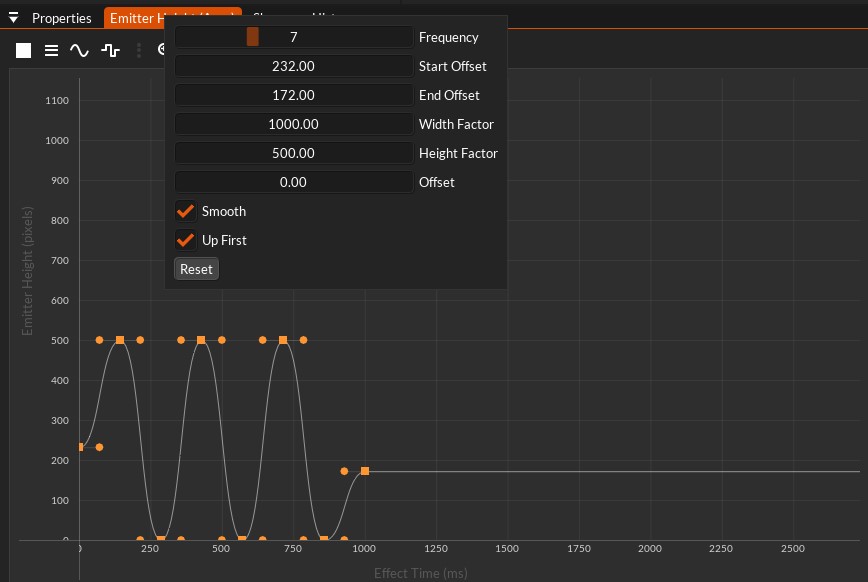Click the End Offset field showing 172.00
Viewport: 868px width, 582px height.
[x=294, y=95]
